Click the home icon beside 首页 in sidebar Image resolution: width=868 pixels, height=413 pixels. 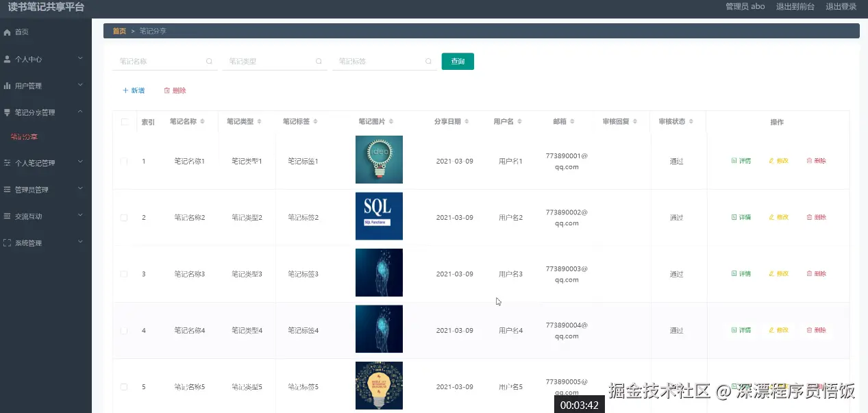tap(8, 32)
